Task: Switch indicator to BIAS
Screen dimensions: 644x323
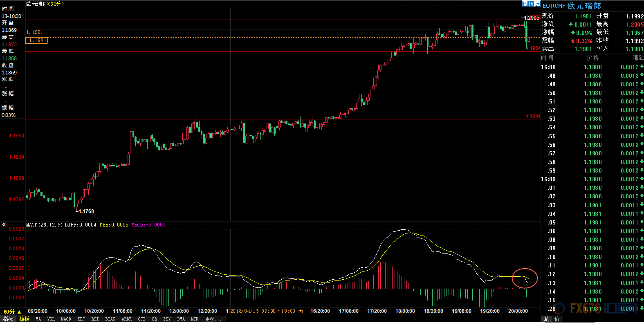Action: click(110, 319)
